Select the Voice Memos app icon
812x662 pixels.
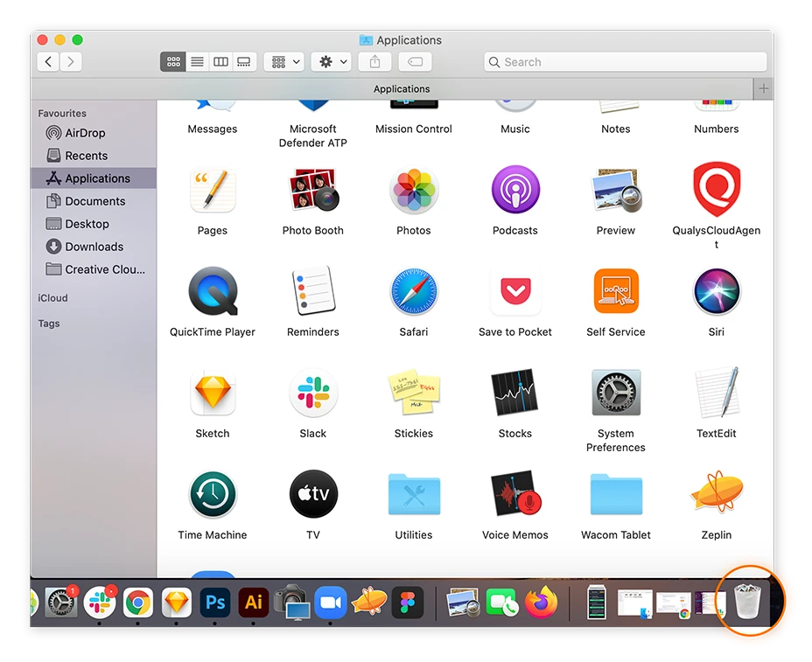(514, 494)
